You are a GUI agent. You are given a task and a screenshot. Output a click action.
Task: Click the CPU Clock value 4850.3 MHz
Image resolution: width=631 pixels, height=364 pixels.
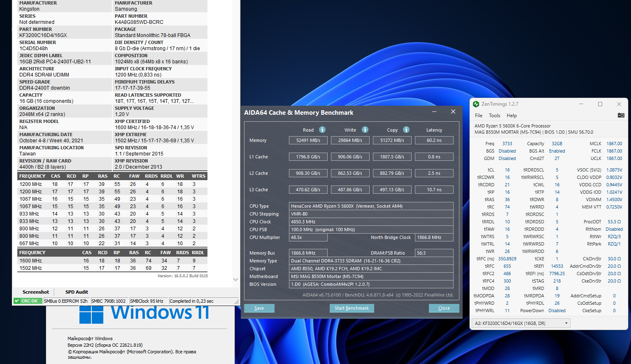click(x=371, y=222)
